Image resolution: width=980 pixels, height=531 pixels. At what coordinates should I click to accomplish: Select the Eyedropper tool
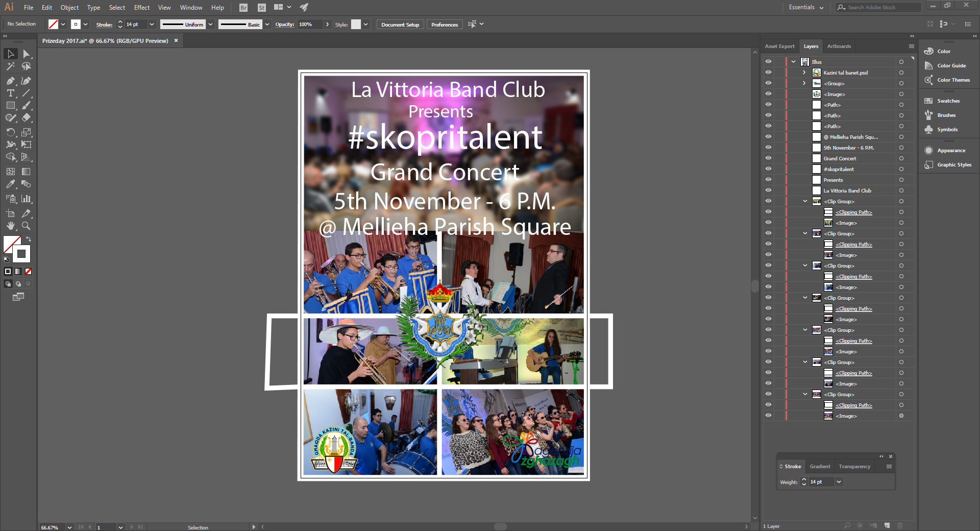coord(11,184)
